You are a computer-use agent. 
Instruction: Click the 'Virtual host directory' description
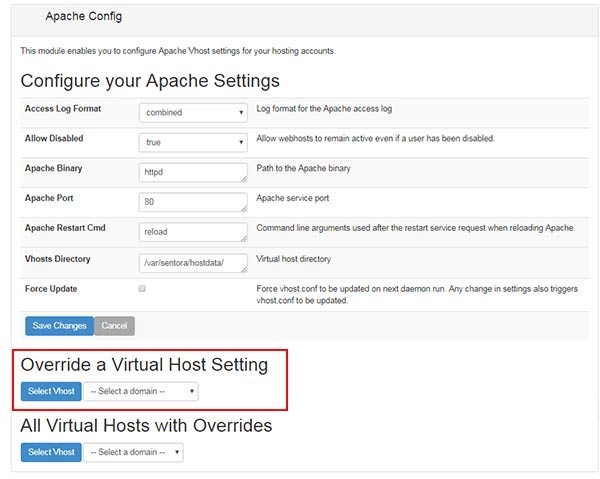tap(293, 259)
